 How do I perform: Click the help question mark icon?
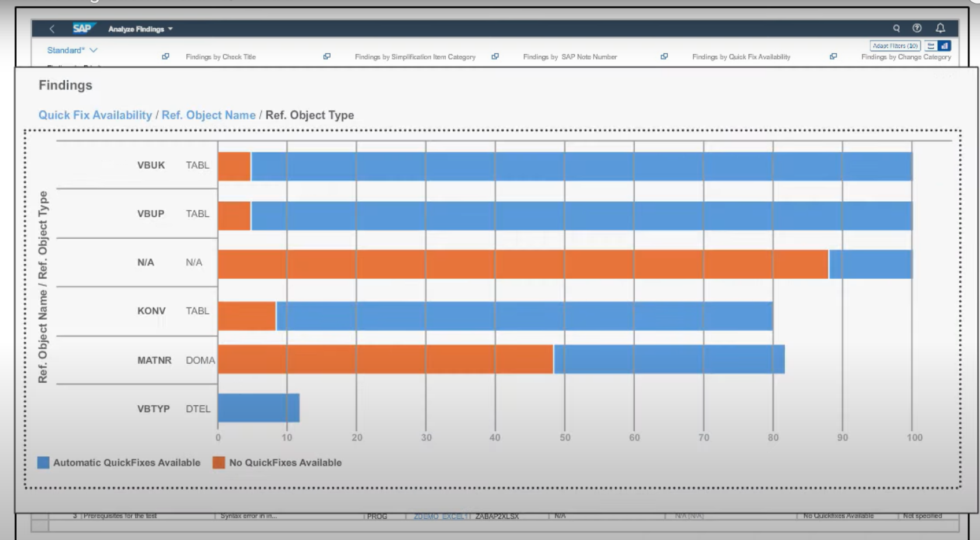(x=917, y=28)
